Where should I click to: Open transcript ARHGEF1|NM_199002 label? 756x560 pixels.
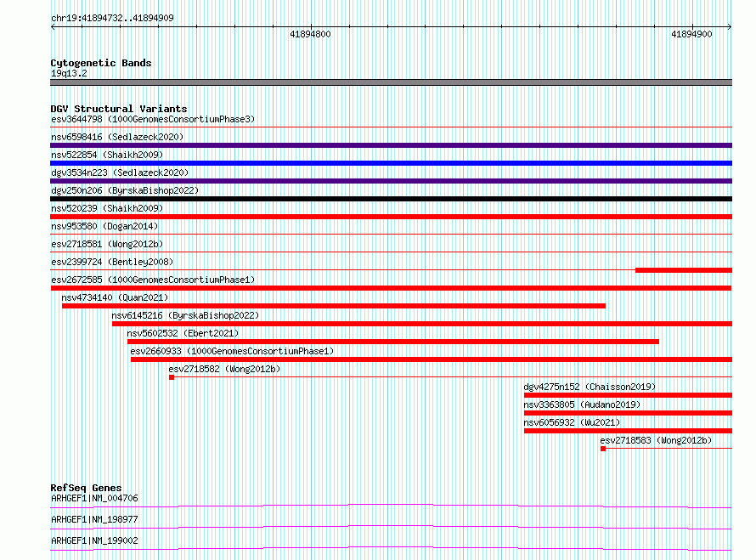(94, 540)
